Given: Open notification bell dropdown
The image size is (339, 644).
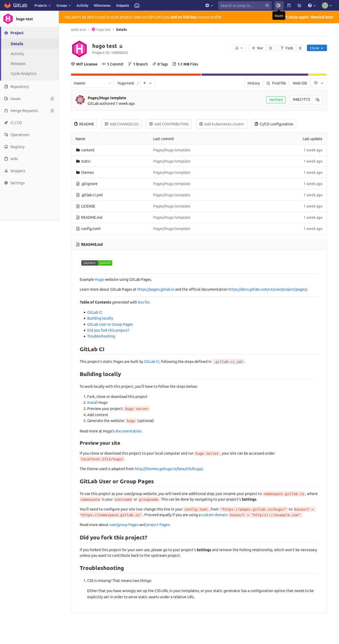Looking at the screenshot, I should (239, 48).
